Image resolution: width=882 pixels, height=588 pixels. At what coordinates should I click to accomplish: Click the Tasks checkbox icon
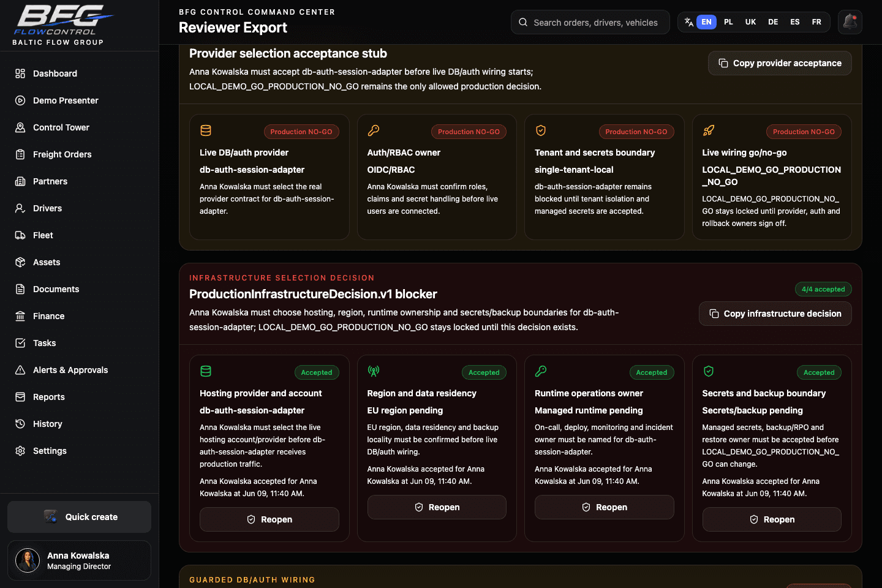pos(20,343)
